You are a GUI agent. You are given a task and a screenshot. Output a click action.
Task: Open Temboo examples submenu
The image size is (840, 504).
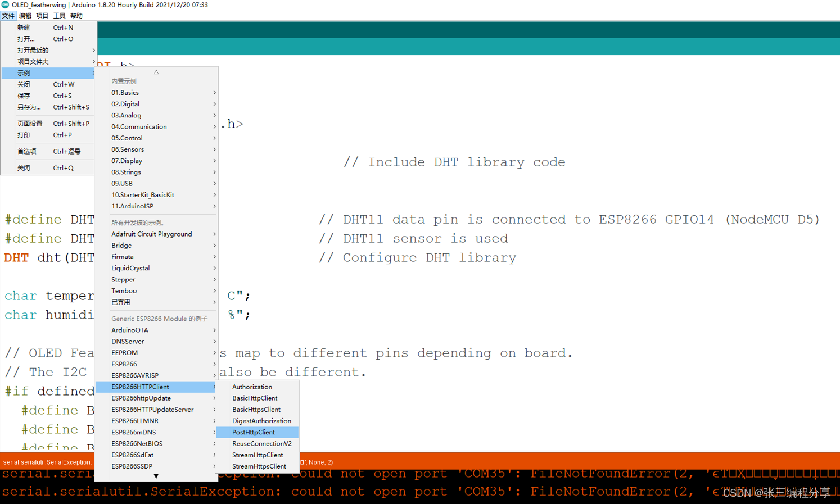click(156, 291)
